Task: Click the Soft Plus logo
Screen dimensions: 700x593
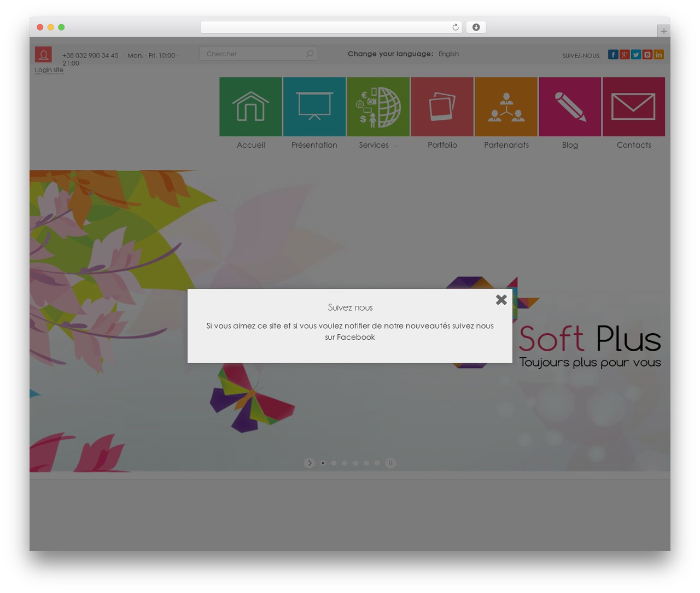Action: [x=590, y=339]
